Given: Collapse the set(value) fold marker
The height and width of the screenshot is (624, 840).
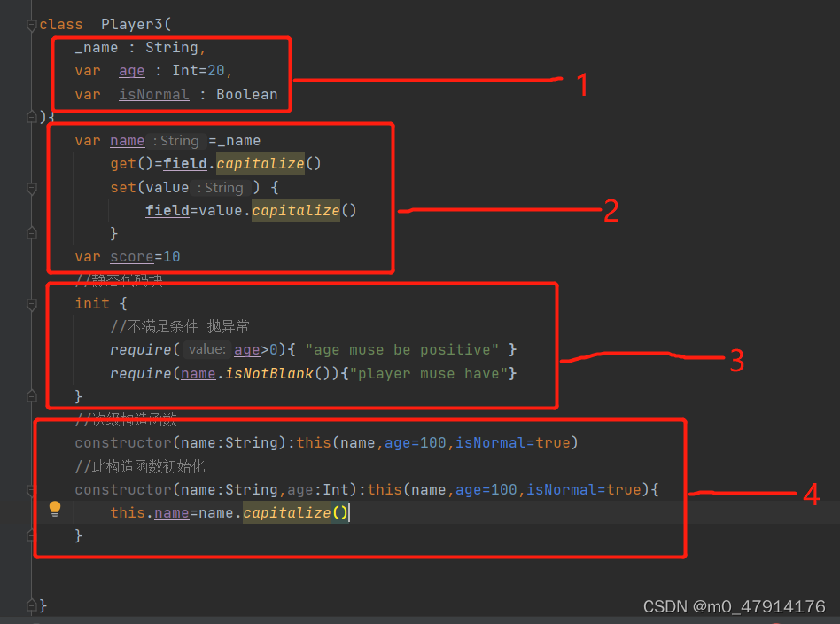Looking at the screenshot, I should click(32, 188).
